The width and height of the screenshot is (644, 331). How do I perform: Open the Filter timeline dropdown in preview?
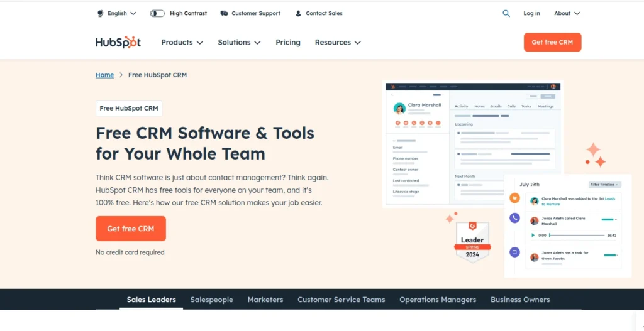click(604, 185)
